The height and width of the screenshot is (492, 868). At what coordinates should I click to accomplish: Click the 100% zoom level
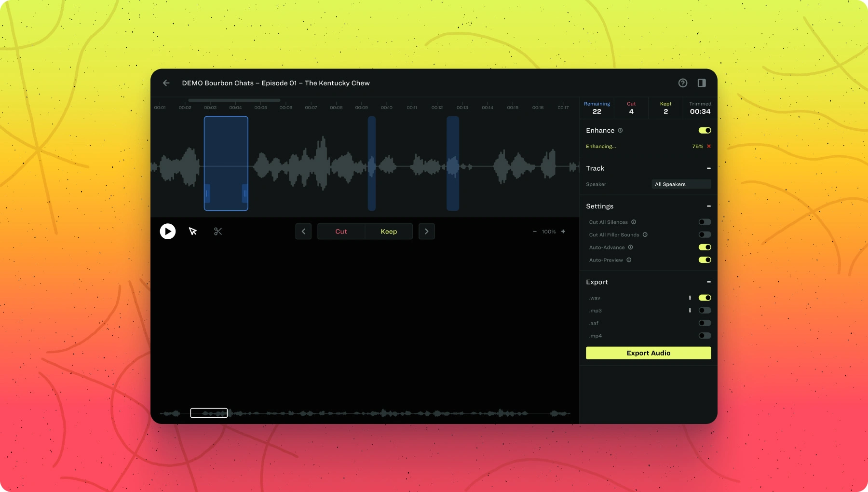pyautogui.click(x=549, y=232)
